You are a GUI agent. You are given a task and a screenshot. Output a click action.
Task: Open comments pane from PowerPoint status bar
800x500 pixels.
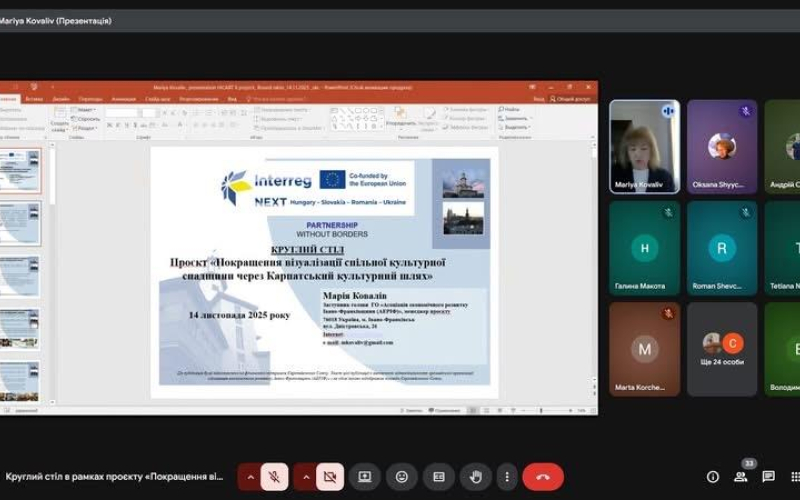tap(444, 410)
